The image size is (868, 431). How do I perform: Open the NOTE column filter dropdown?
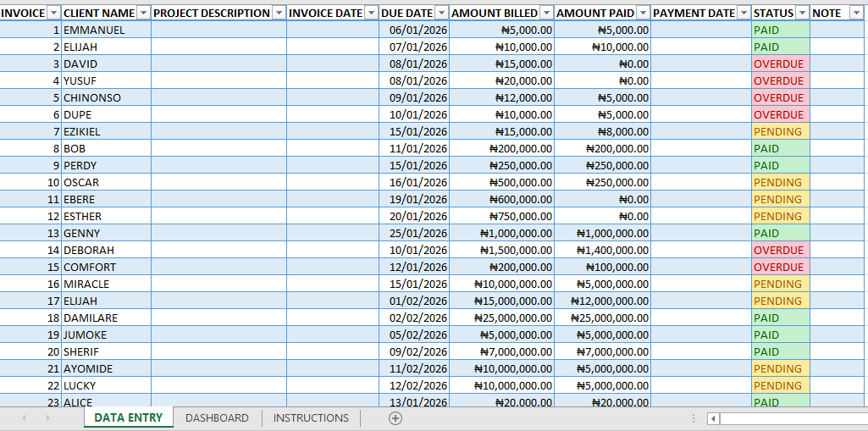[855, 13]
